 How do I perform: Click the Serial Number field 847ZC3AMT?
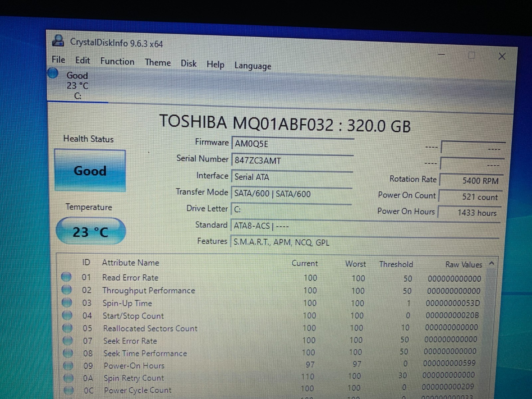point(292,160)
